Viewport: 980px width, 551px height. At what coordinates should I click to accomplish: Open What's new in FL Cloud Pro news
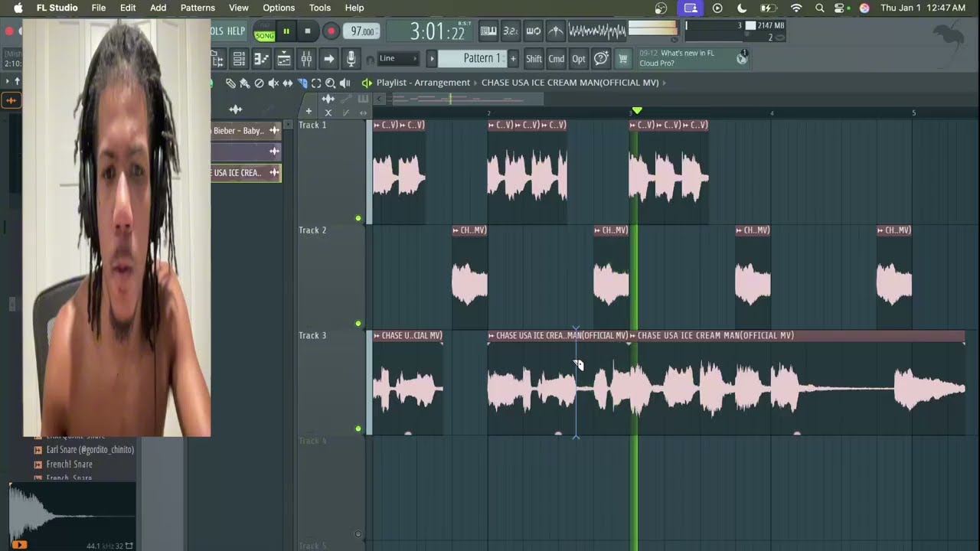coord(684,58)
